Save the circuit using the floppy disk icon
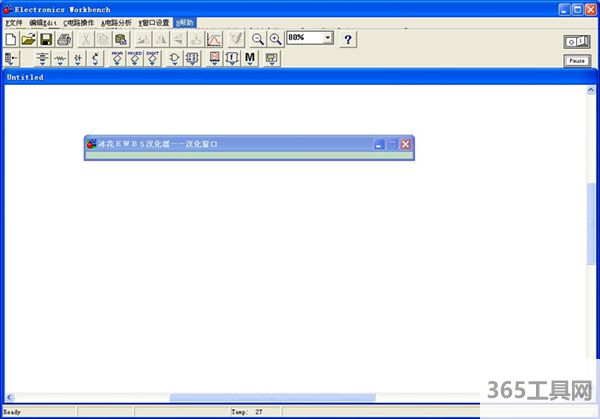Image resolution: width=600 pixels, height=419 pixels. [46, 39]
